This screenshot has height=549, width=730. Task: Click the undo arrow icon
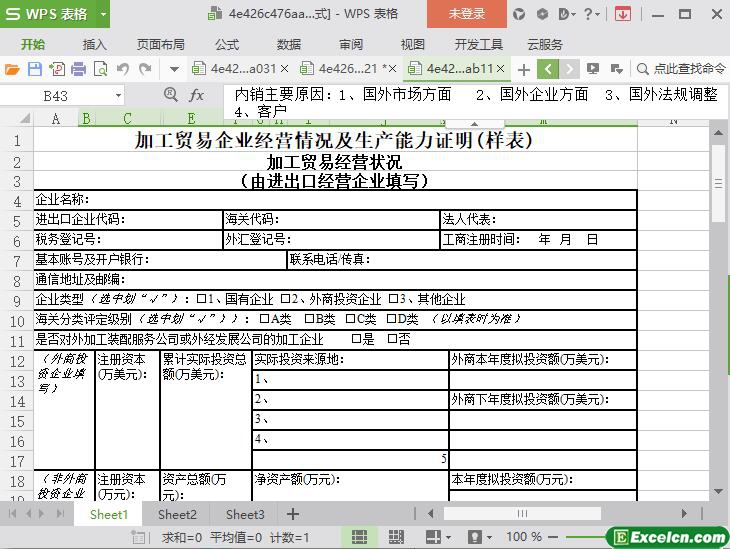[x=122, y=69]
